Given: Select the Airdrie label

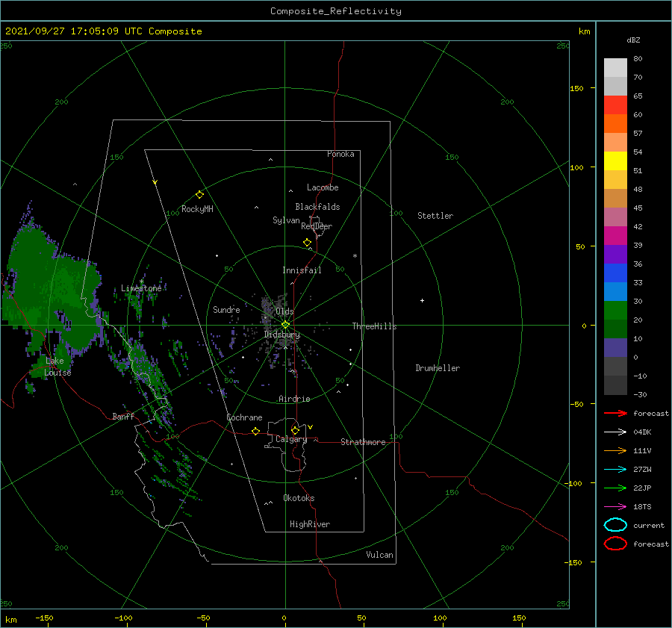Looking at the screenshot, I should (x=294, y=399).
